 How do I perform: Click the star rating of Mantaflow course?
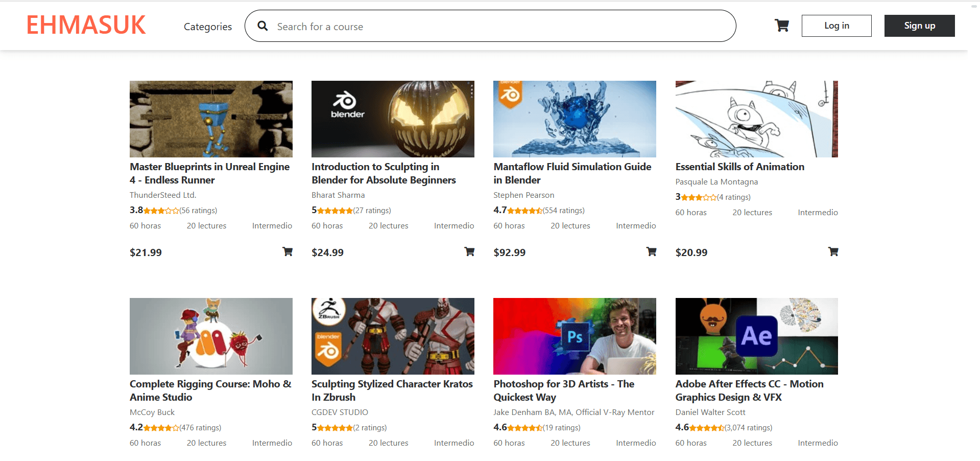[525, 211]
